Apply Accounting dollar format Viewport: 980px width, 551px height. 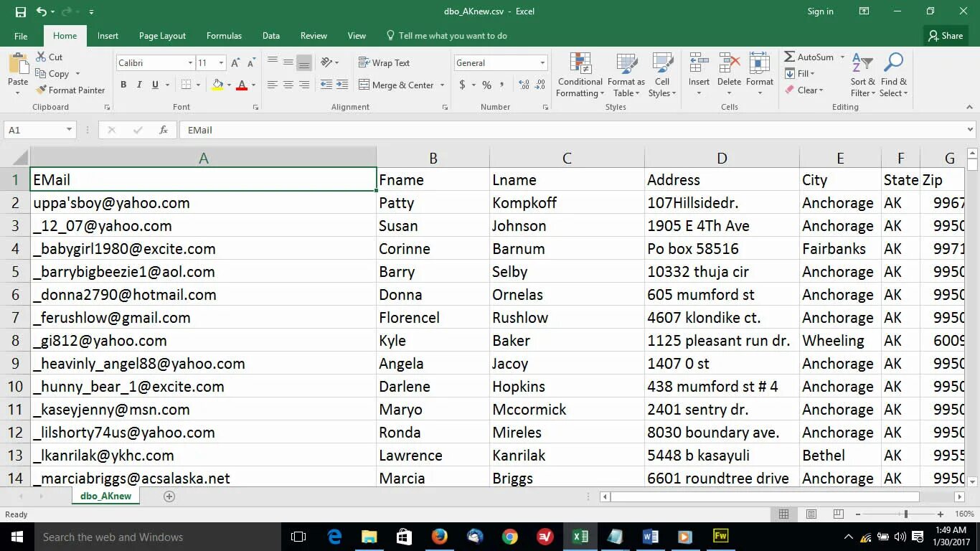point(463,85)
